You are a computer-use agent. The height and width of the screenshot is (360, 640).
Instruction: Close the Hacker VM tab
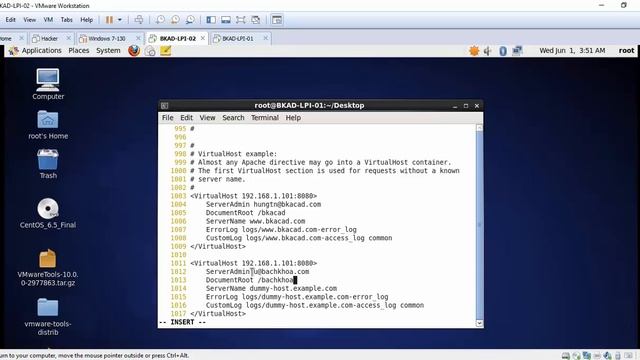click(69, 38)
